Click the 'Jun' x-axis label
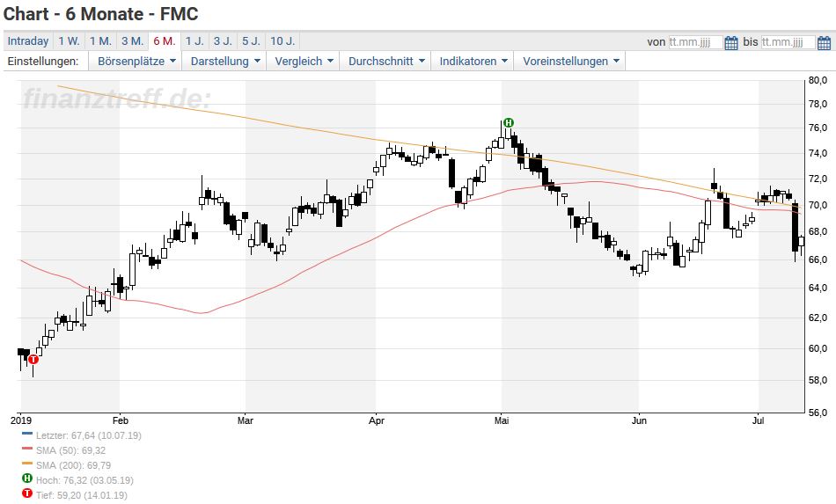 [639, 420]
